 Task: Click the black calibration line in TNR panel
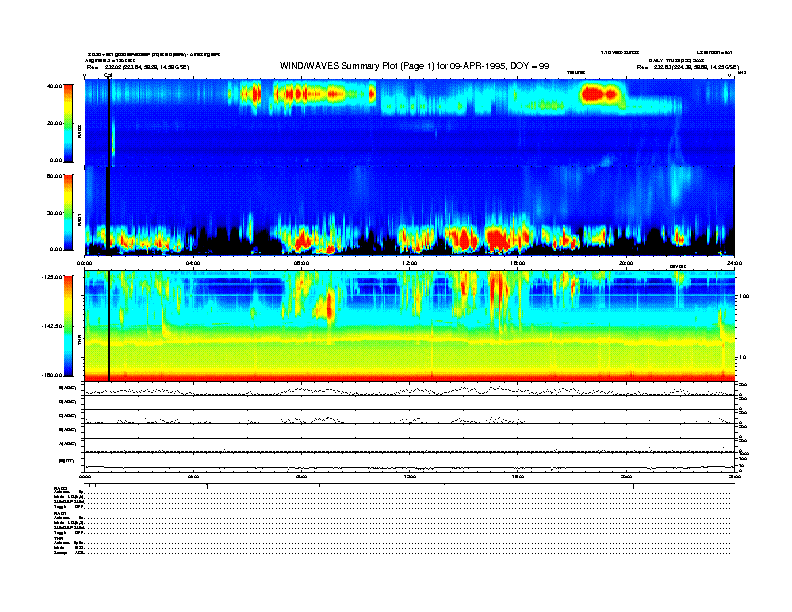[x=109, y=326]
